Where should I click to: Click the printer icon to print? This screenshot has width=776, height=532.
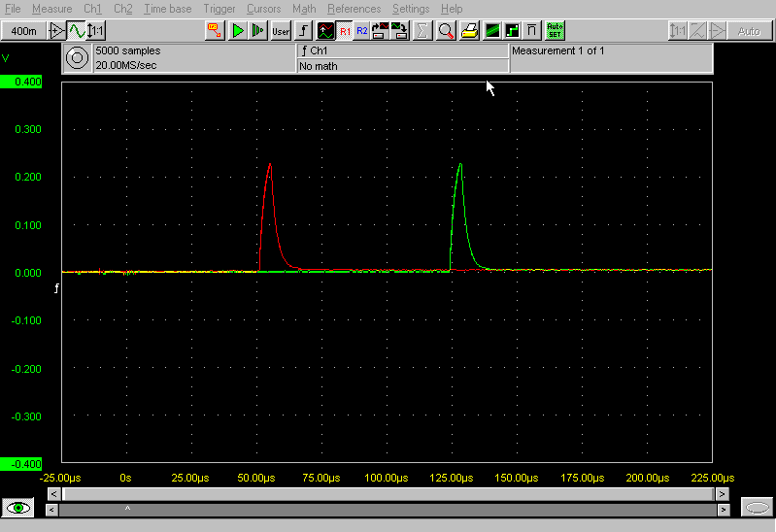469,31
